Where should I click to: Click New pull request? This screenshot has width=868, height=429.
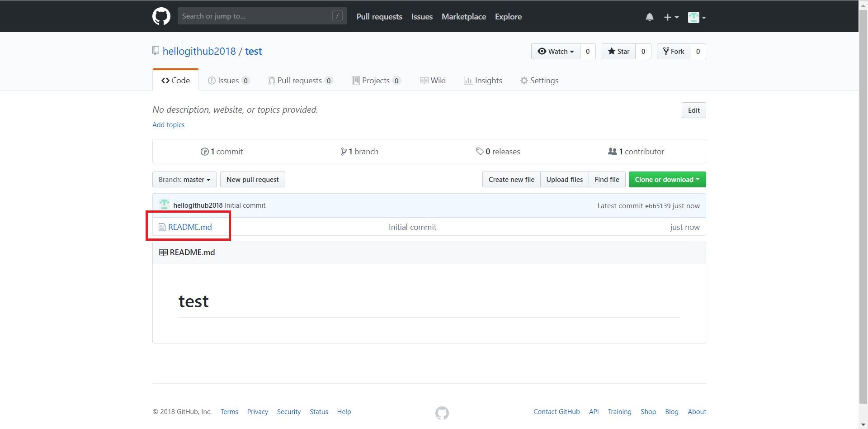253,180
